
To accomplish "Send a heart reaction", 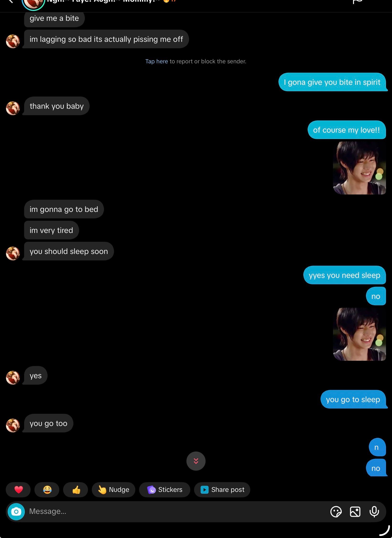I will [x=18, y=490].
